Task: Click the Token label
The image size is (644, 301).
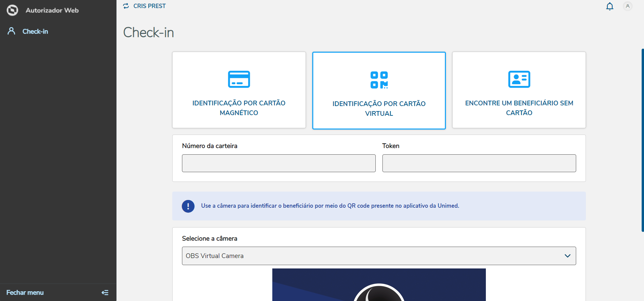Action: (391, 146)
